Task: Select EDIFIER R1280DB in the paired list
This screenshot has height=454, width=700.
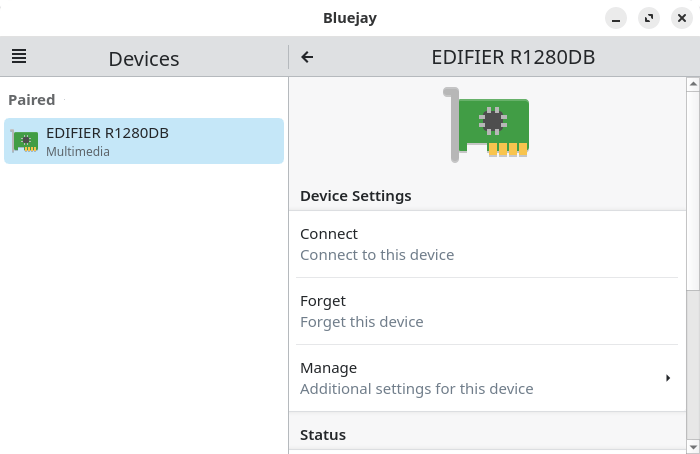Action: (144, 141)
